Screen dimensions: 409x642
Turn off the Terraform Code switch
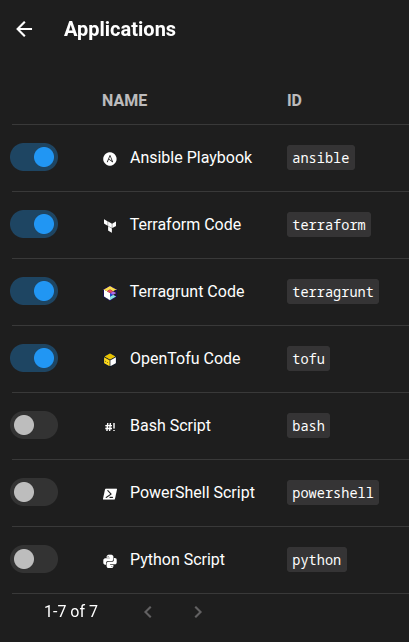(34, 224)
